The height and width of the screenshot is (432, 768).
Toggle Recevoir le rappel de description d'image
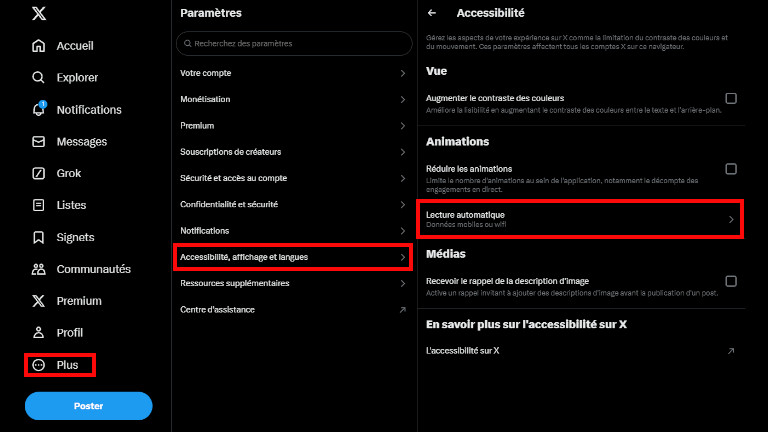(x=731, y=282)
